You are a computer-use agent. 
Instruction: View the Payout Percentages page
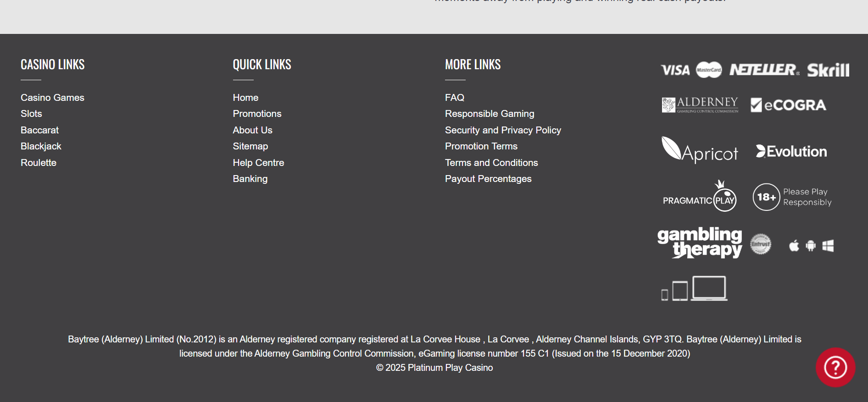coord(488,179)
